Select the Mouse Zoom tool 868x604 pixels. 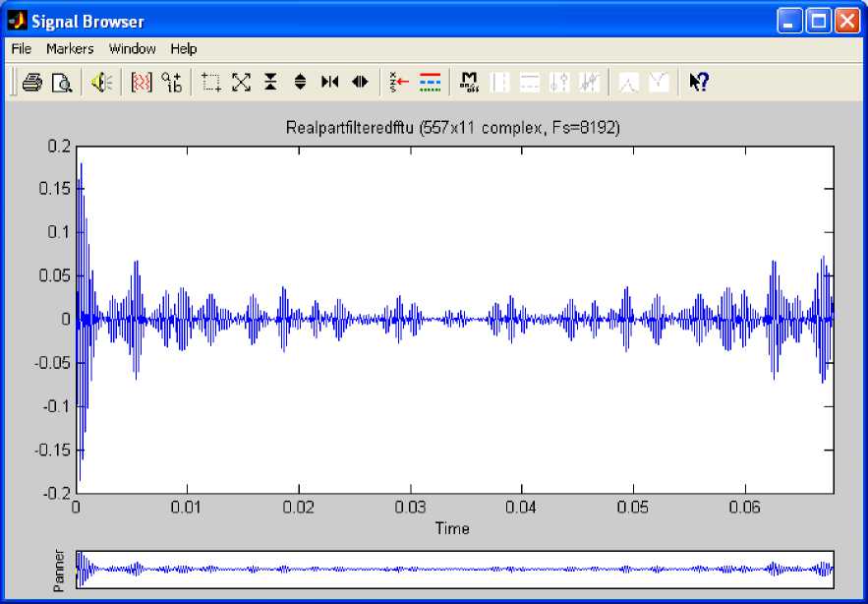pyautogui.click(x=211, y=83)
